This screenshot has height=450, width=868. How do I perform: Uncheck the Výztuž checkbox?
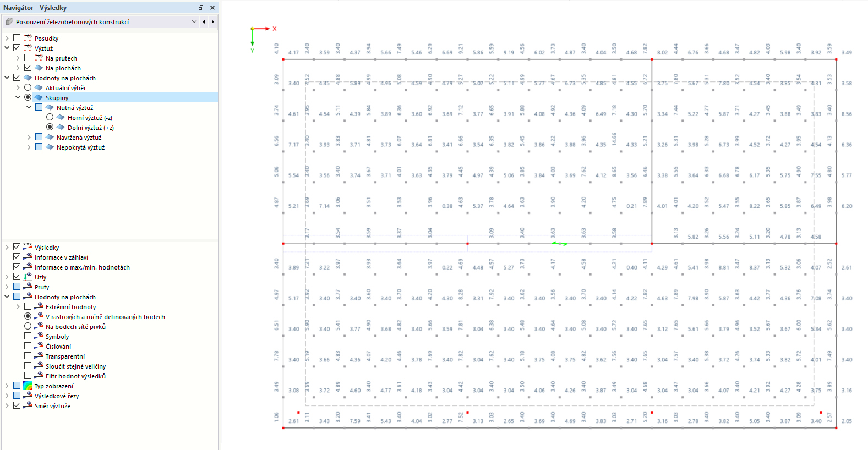[17, 48]
